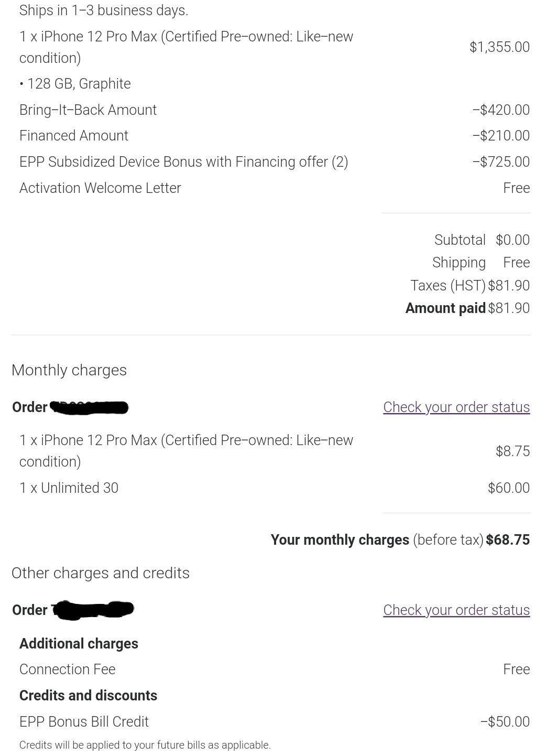Image resolution: width=547 pixels, height=756 pixels.
Task: Open the second 'Check your order status' link
Action: coord(455,610)
